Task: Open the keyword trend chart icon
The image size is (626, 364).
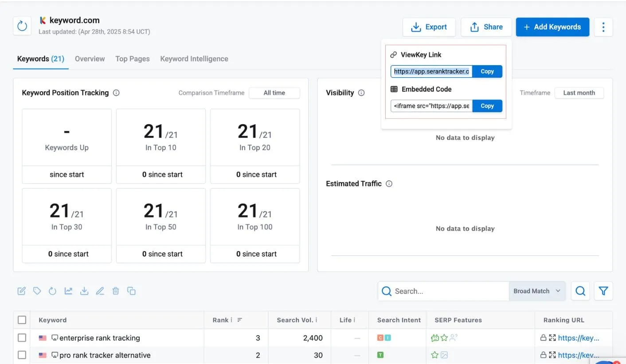Action: pos(68,290)
